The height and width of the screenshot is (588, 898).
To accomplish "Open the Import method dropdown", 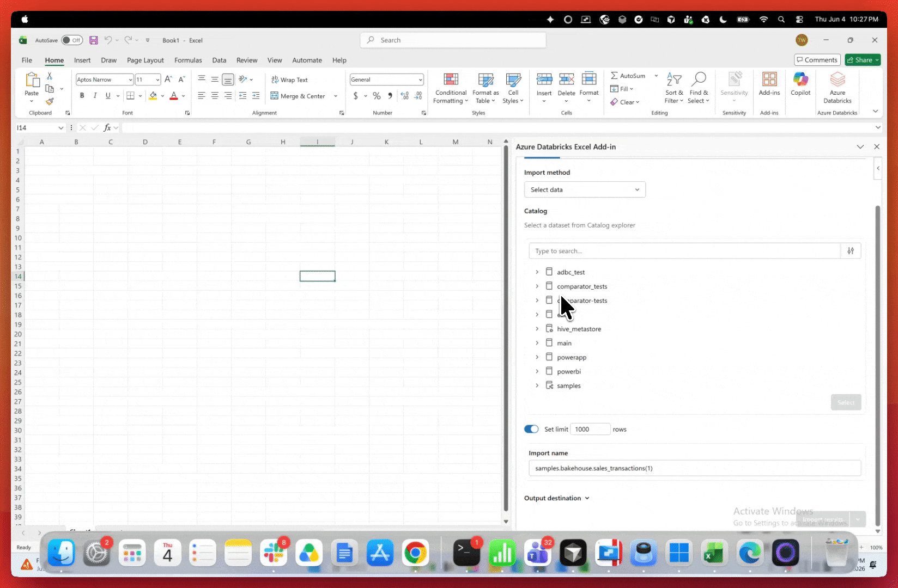I will 585,189.
